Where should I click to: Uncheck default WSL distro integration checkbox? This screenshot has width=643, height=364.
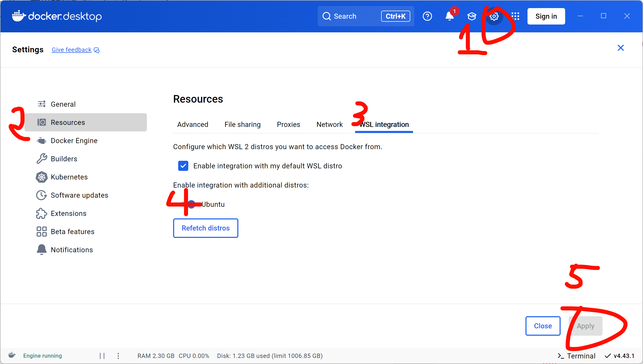coord(183,166)
